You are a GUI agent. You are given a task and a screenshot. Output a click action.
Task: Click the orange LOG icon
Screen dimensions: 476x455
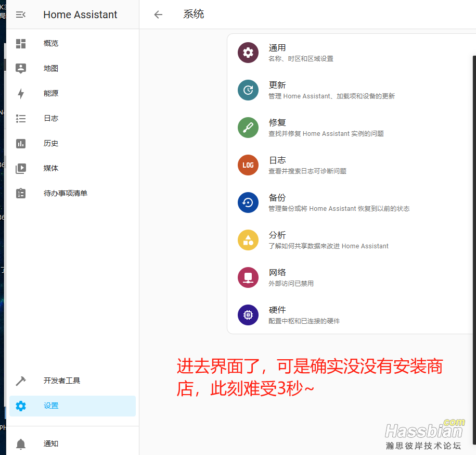coord(248,165)
